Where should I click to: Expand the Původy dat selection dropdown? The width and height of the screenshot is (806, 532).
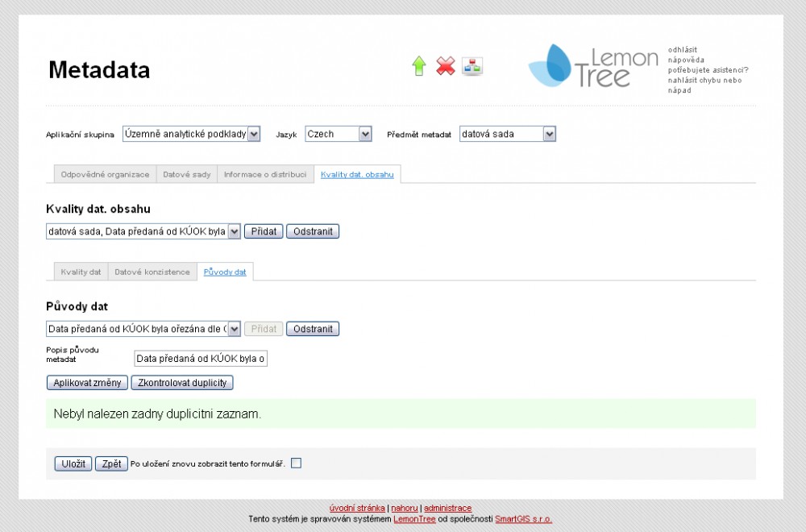143,329
